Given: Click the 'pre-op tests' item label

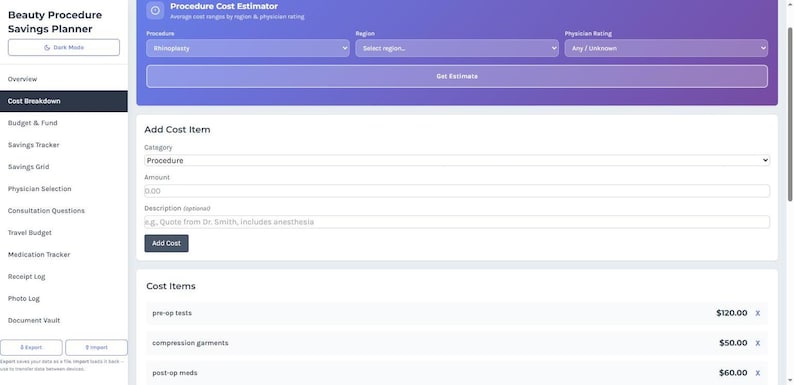Looking at the screenshot, I should pos(172,313).
